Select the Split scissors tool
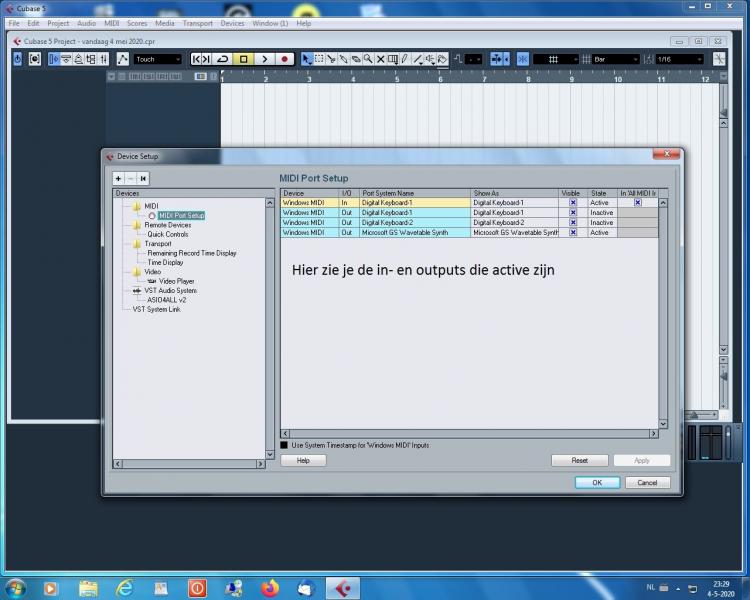Screen dimensions: 750x600 (x=331, y=59)
